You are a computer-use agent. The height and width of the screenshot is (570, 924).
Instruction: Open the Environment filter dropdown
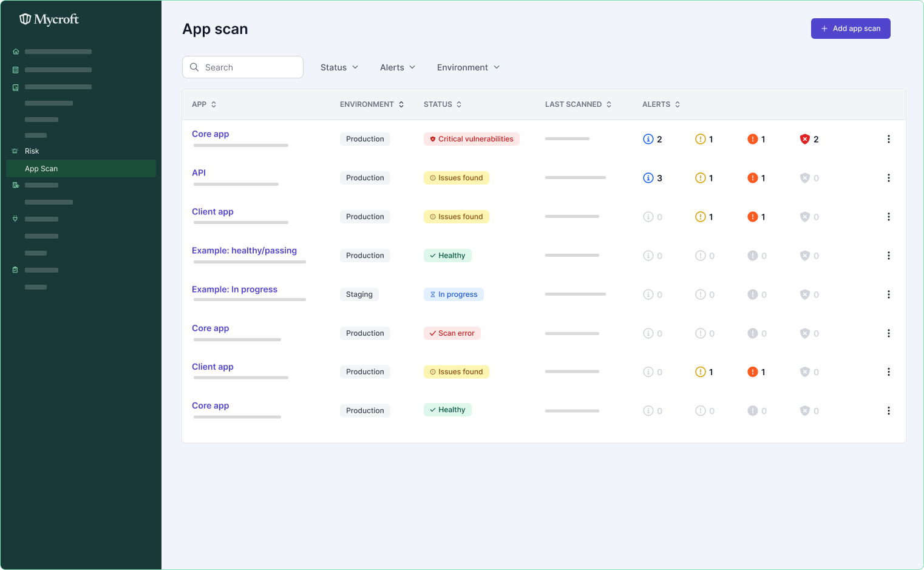468,67
